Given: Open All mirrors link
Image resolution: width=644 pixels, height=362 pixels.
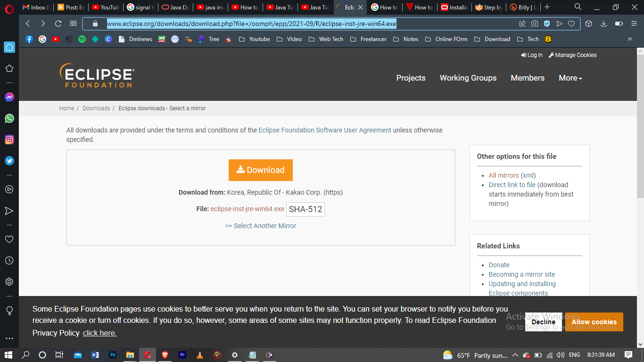Looking at the screenshot, I should pos(504,175).
